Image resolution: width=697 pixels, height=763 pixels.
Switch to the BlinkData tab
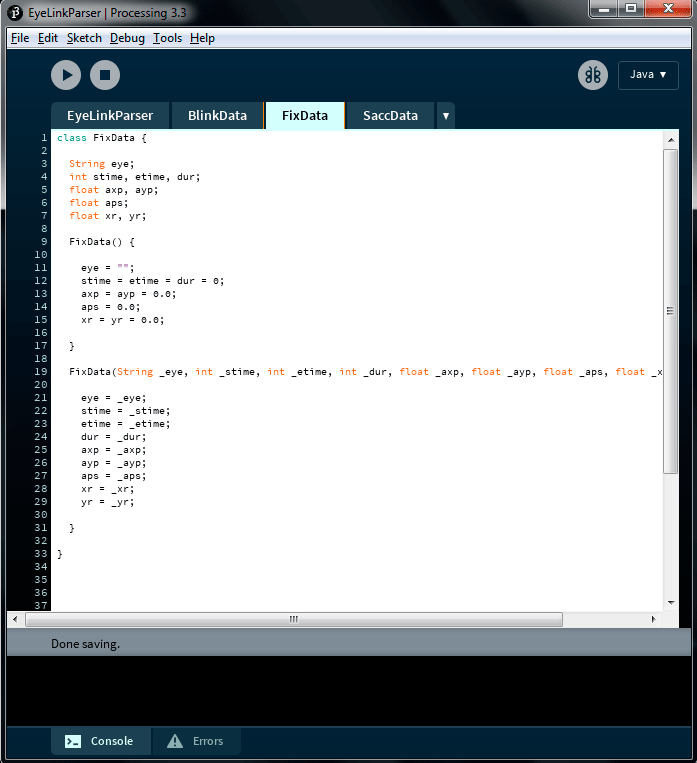coord(217,116)
